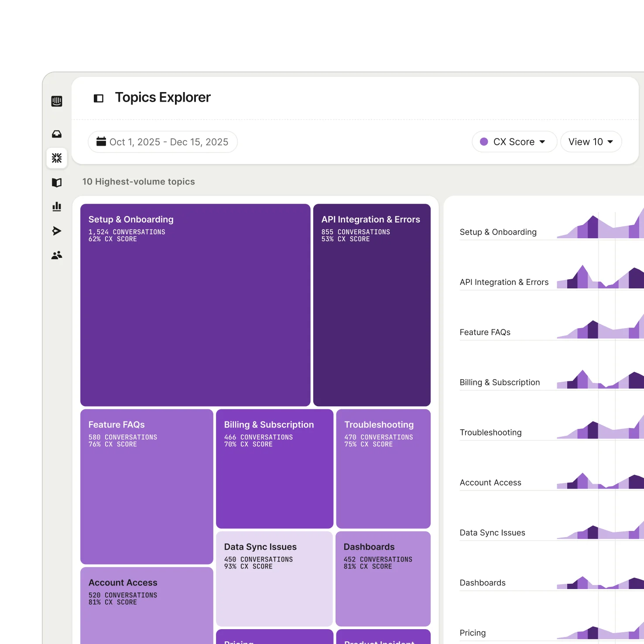
Task: Select the Setup & Onboarding treemap tile
Action: pyautogui.click(x=195, y=304)
